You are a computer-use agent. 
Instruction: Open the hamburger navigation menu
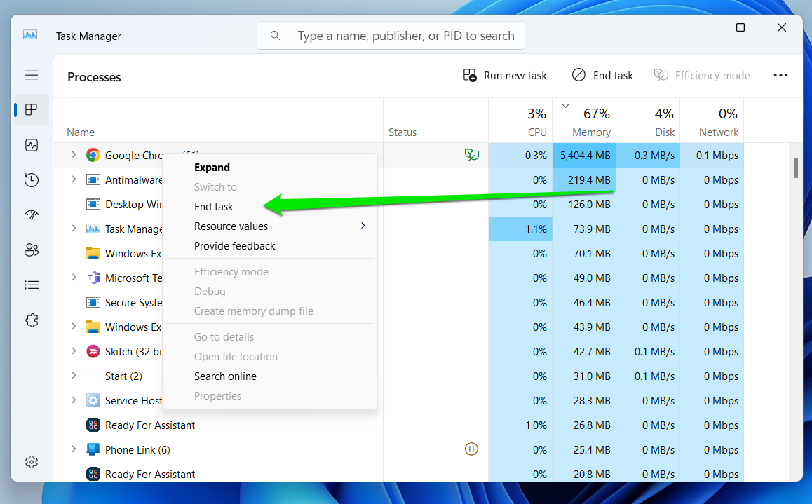click(32, 75)
